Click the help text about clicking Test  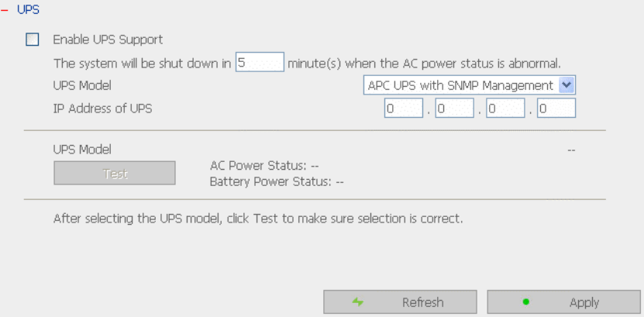[257, 218]
